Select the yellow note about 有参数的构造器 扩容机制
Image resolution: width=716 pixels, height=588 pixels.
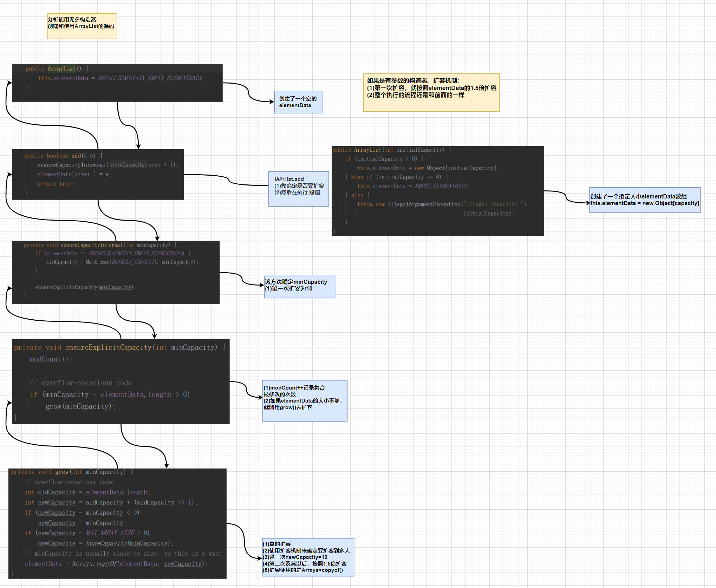coord(431,93)
